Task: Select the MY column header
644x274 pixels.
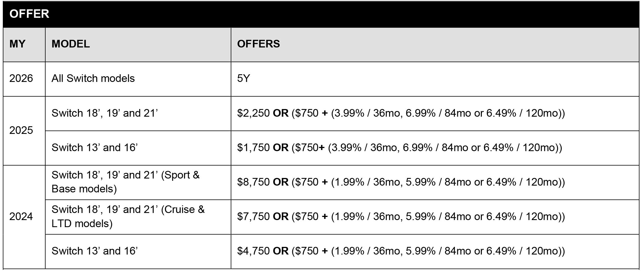Action: coord(18,44)
